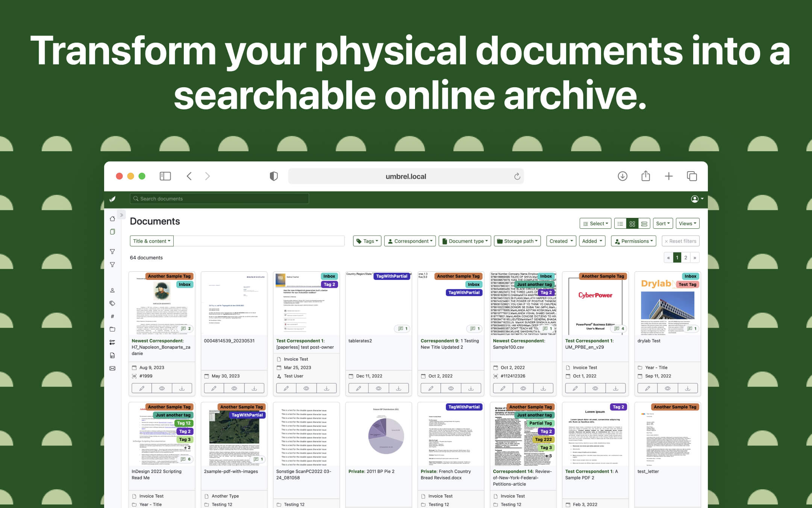Image resolution: width=812 pixels, height=508 pixels.
Task: Open the Select menu
Action: pyautogui.click(x=595, y=223)
